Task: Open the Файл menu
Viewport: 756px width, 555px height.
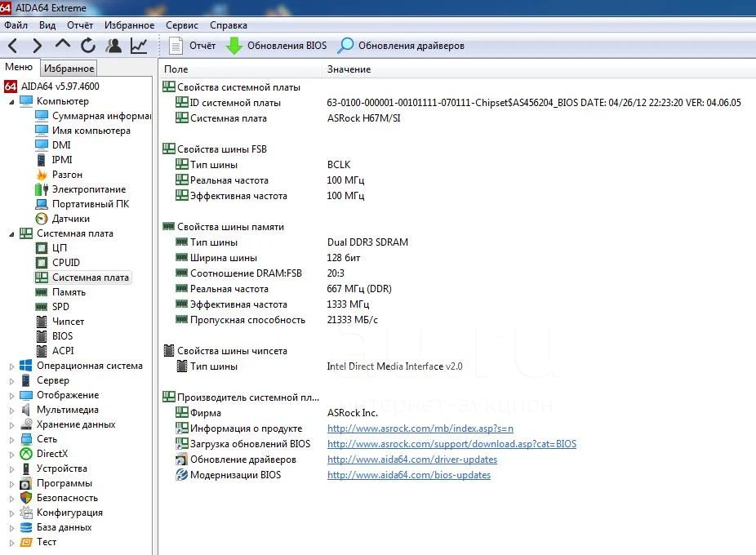Action: [16, 25]
